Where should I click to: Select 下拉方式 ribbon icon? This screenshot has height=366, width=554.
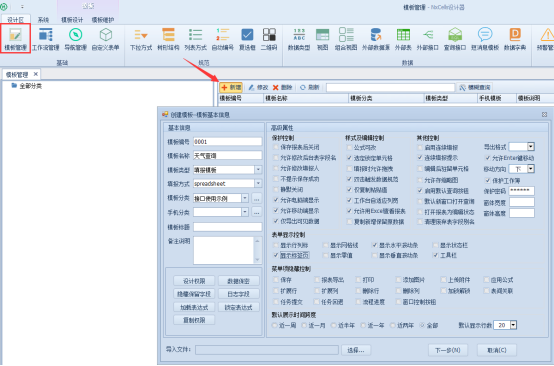click(x=141, y=39)
